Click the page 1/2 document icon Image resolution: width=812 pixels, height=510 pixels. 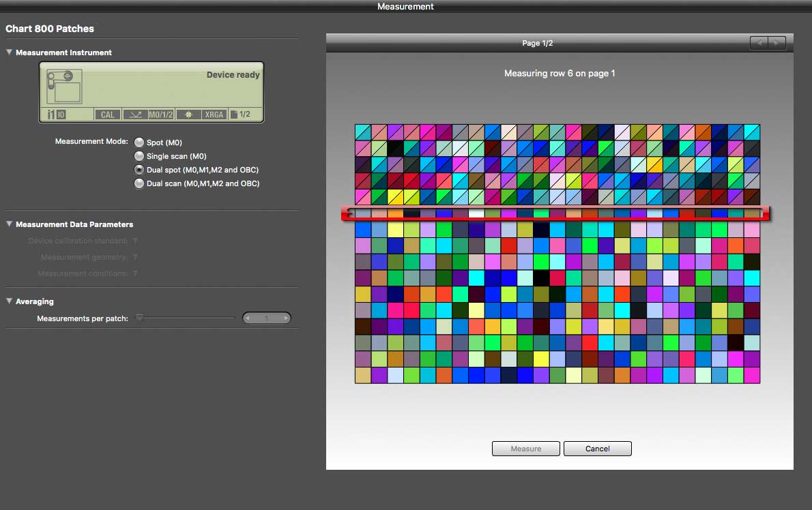234,115
